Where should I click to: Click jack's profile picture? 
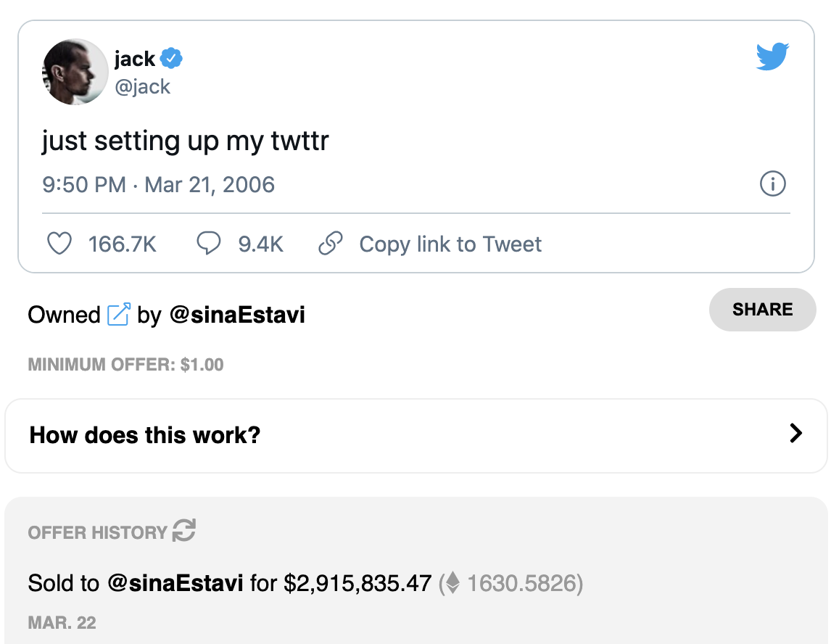click(75, 72)
